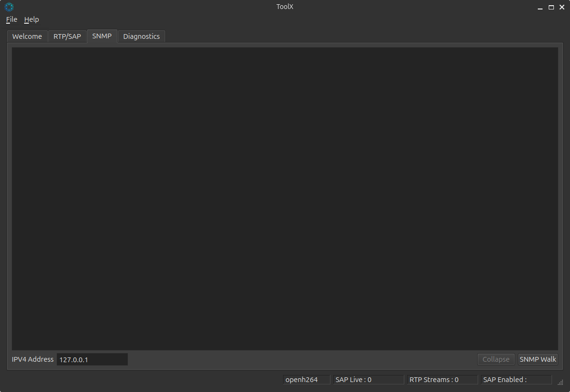The height and width of the screenshot is (392, 570).
Task: Select the 127.0.0.1 address text
Action: 74,359
